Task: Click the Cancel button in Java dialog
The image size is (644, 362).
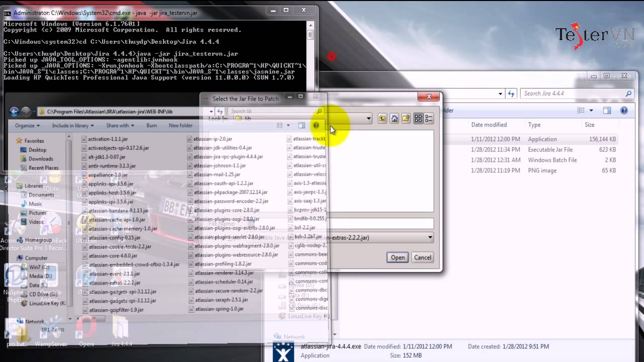Action: tap(422, 257)
